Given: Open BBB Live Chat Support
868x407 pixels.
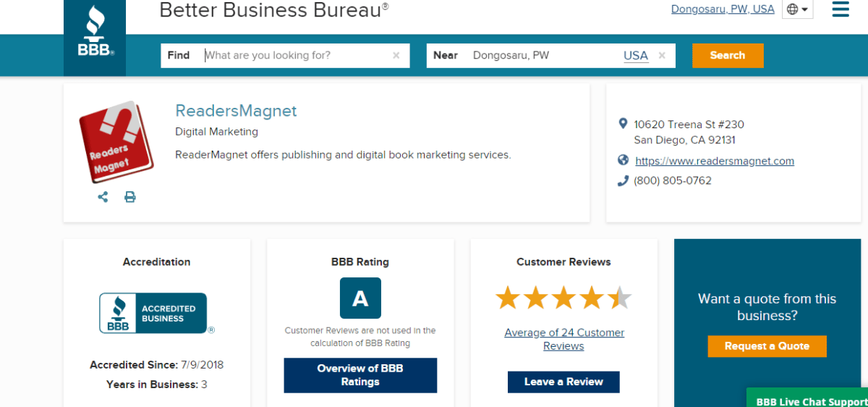Looking at the screenshot, I should pos(807,398).
